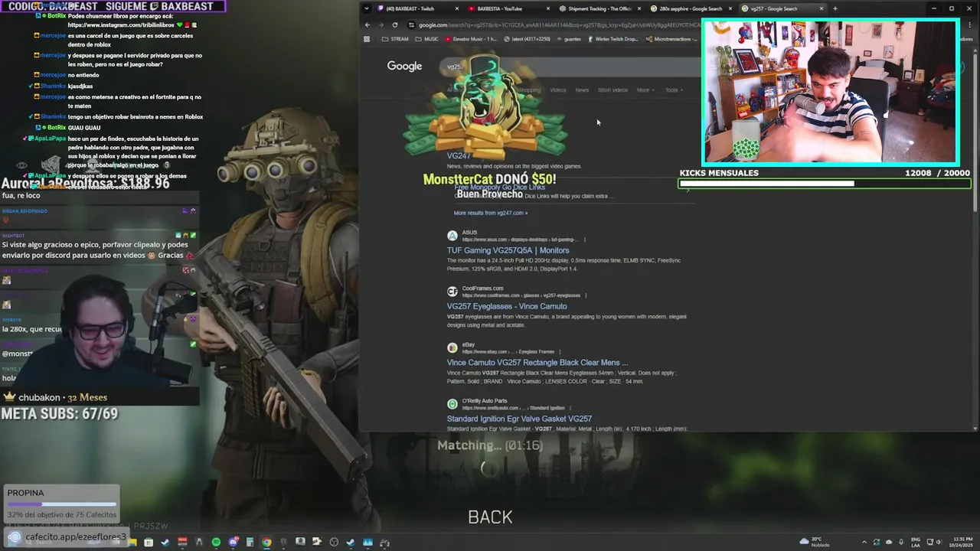The height and width of the screenshot is (551, 980).
Task: Switch to the News search results
Action: coord(582,90)
